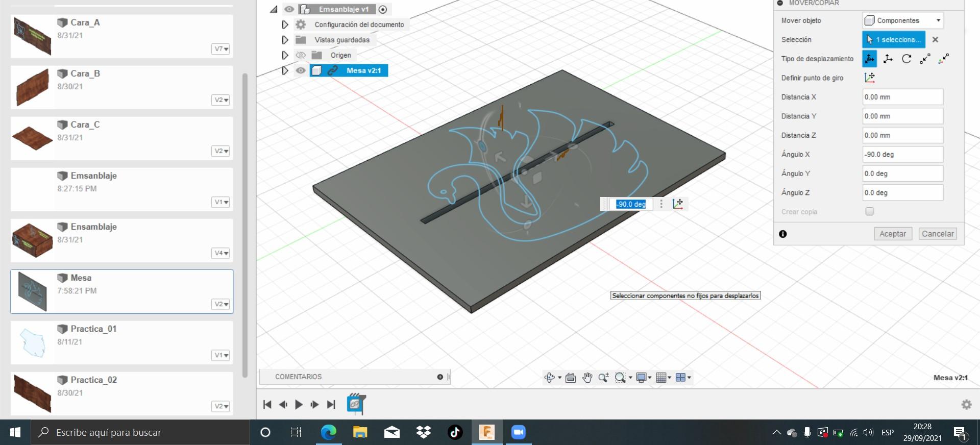Expand the Origen folder node
The image size is (980, 445).
[285, 55]
